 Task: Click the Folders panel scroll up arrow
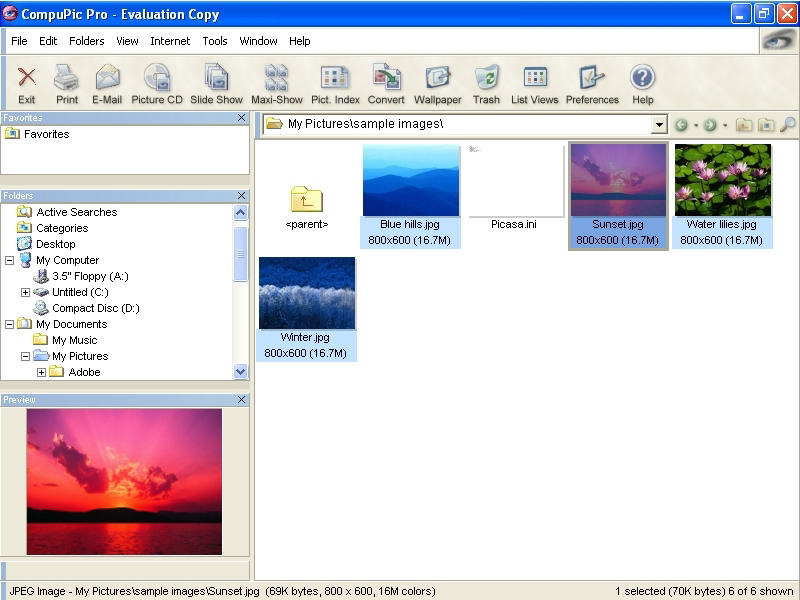241,213
